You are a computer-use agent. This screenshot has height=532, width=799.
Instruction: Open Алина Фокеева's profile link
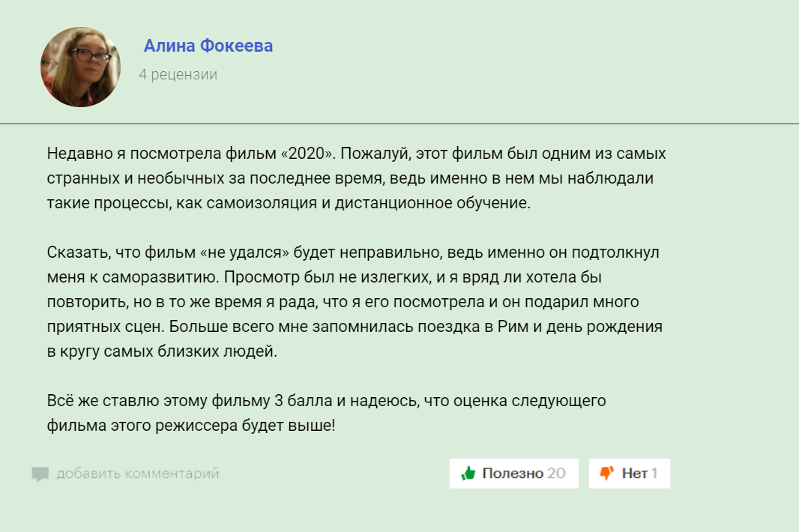tap(208, 46)
